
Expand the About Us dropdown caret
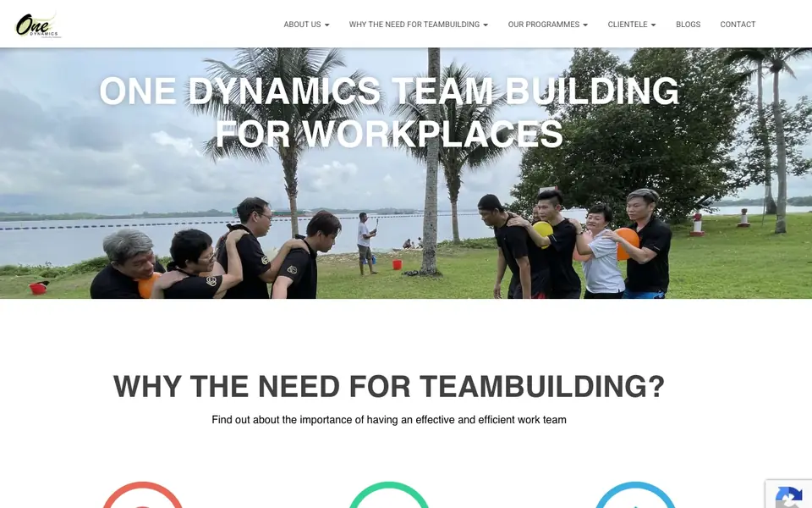(326, 25)
